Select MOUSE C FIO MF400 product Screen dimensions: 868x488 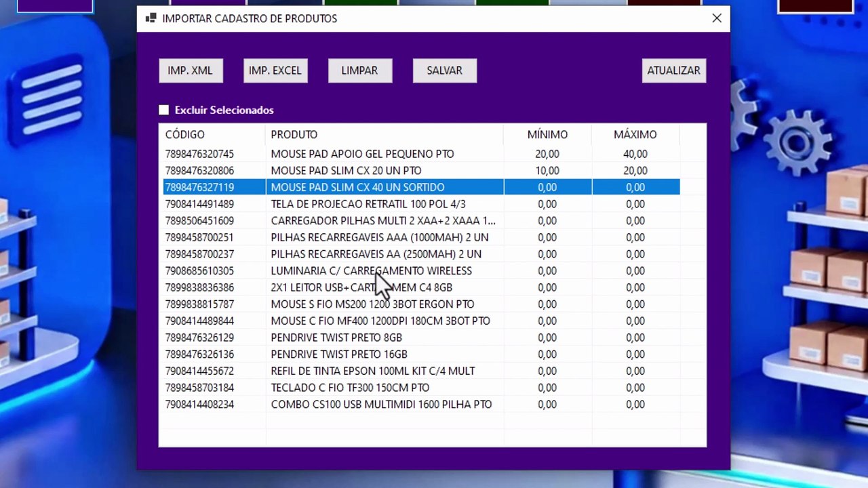pos(380,321)
